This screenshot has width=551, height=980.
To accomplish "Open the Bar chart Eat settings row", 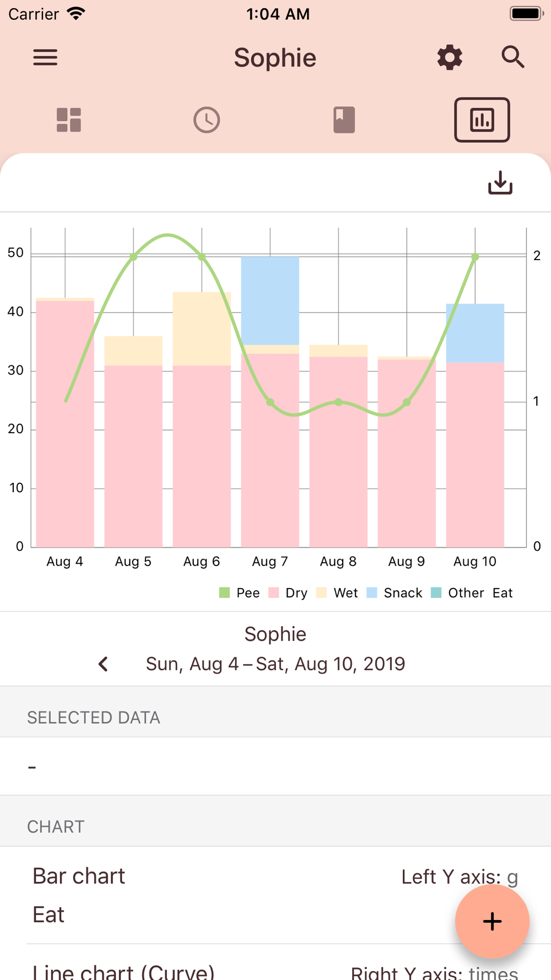I will (x=220, y=895).
